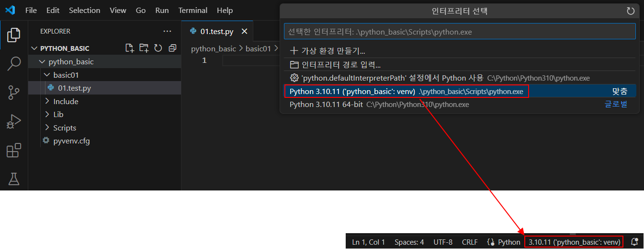
Task: Open the Terminal menu
Action: [193, 10]
